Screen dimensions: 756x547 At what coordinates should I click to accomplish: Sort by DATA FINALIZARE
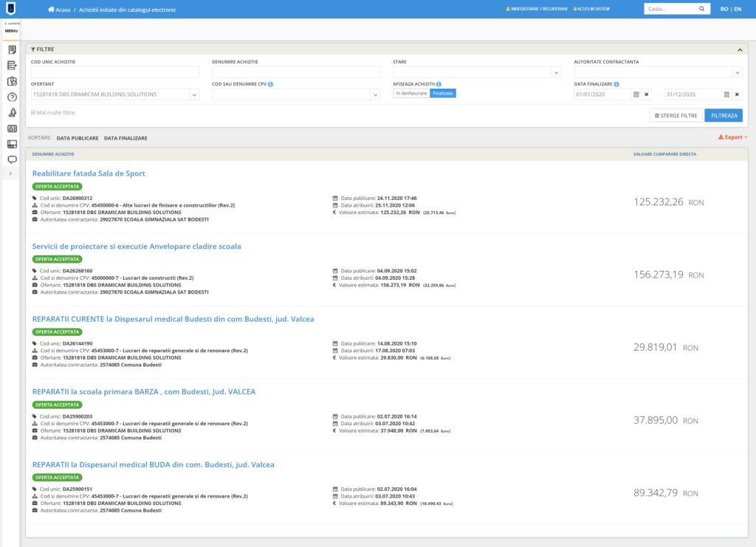(x=126, y=138)
